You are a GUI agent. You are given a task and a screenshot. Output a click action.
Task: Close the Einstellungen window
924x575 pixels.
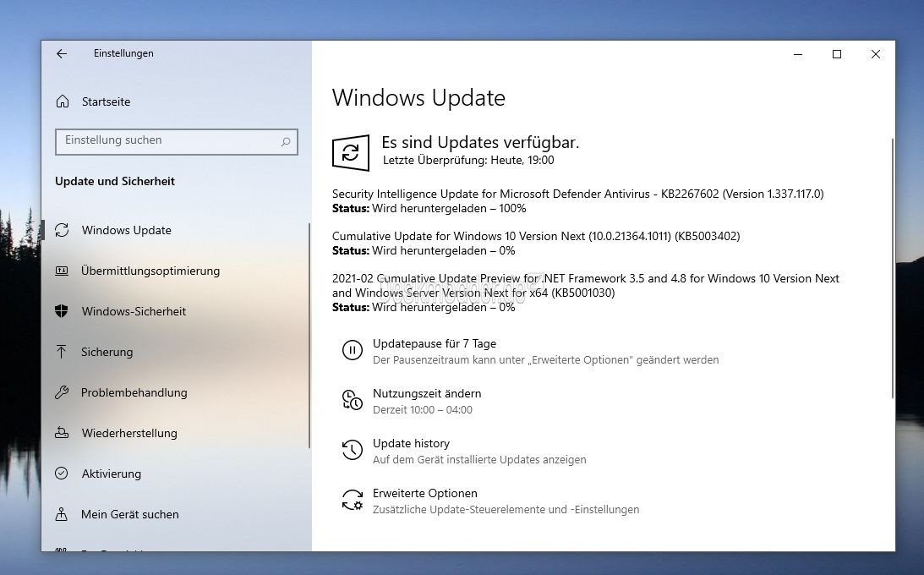pos(876,54)
